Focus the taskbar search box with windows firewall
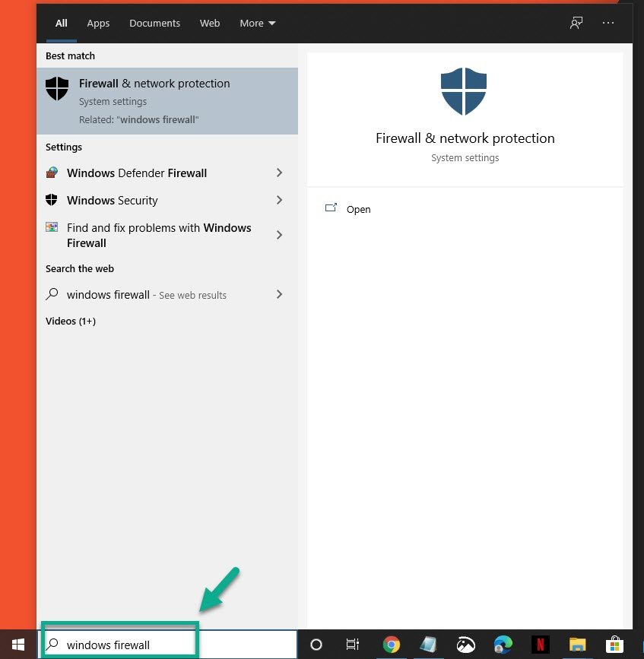Image resolution: width=644 pixels, height=659 pixels. coord(168,645)
